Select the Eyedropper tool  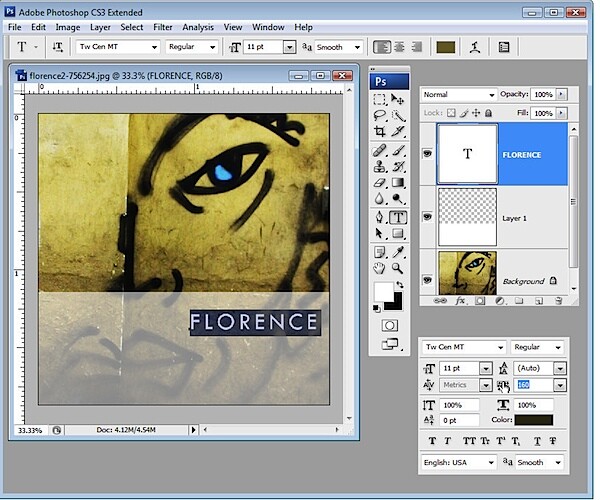pyautogui.click(x=398, y=252)
